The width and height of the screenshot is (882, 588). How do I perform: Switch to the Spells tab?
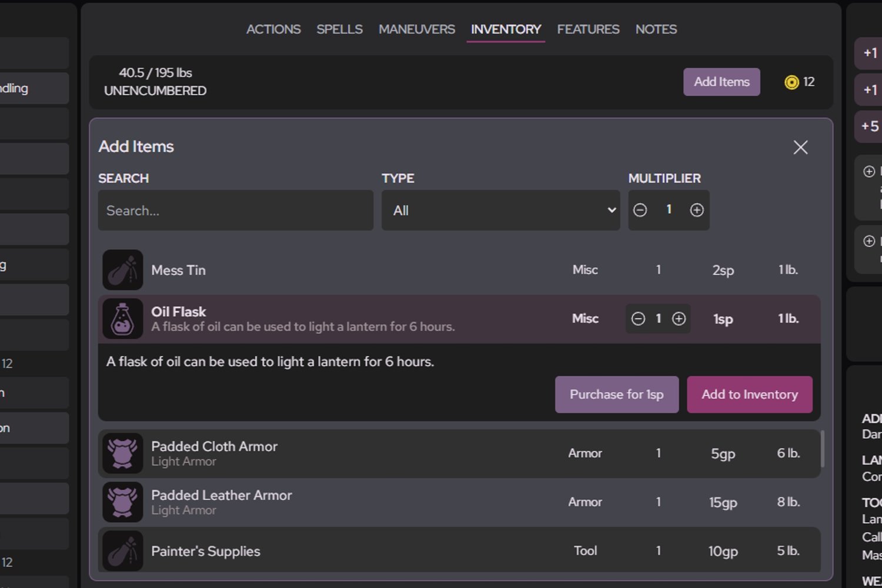(x=339, y=29)
